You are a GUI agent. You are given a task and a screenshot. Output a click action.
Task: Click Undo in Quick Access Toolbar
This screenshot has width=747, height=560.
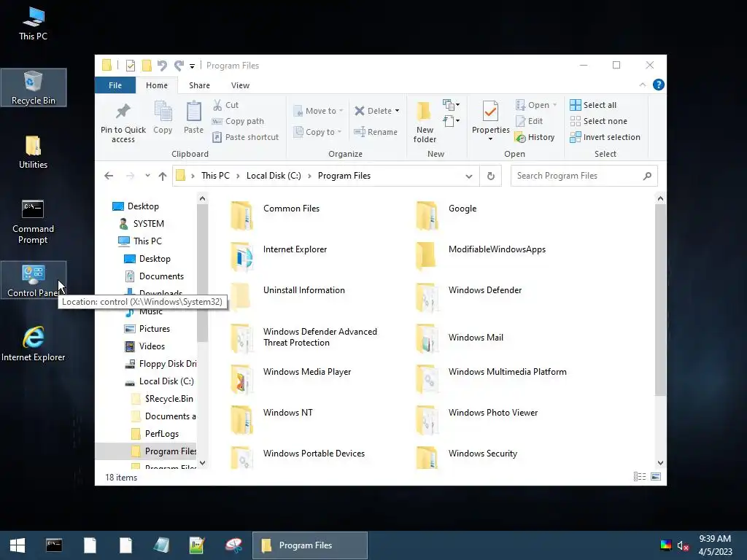pos(162,66)
